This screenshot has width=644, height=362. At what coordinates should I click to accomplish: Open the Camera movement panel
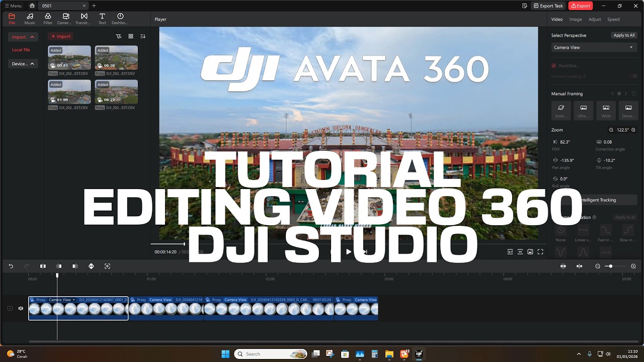pyautogui.click(x=65, y=19)
